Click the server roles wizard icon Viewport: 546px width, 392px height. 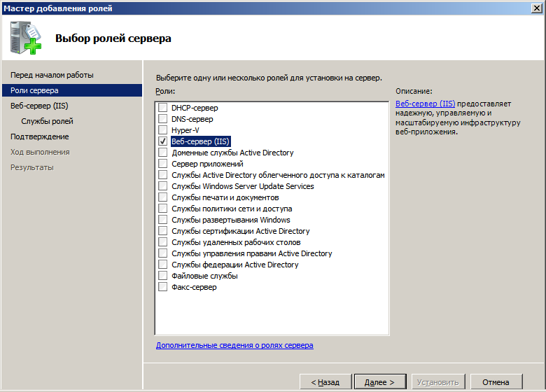pos(26,38)
